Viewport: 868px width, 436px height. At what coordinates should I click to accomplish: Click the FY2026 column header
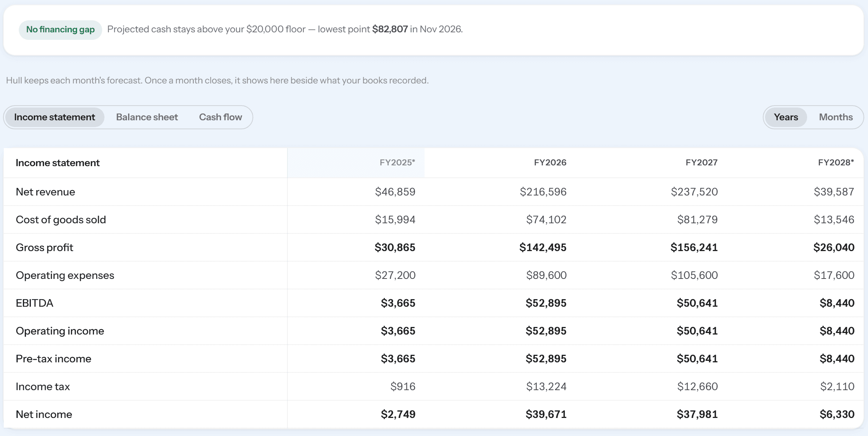click(550, 162)
